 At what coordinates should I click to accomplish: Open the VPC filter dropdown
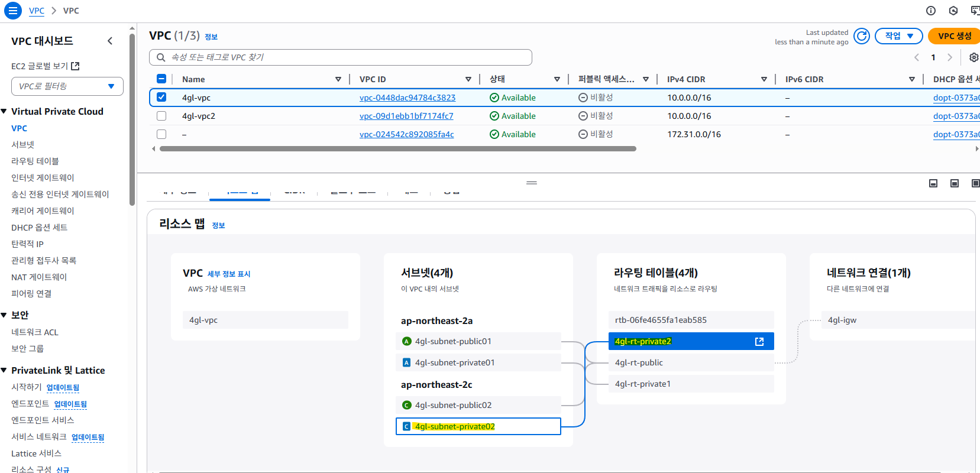click(67, 86)
